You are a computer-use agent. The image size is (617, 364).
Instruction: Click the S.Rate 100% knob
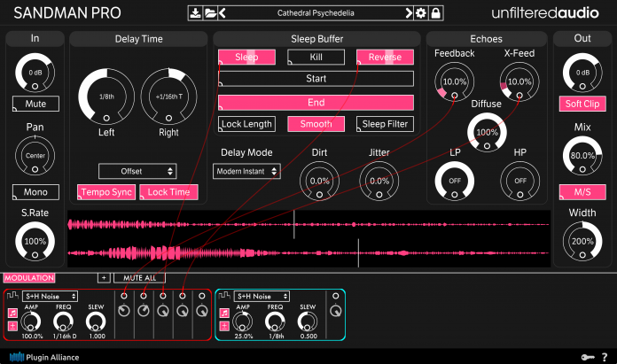pos(35,242)
